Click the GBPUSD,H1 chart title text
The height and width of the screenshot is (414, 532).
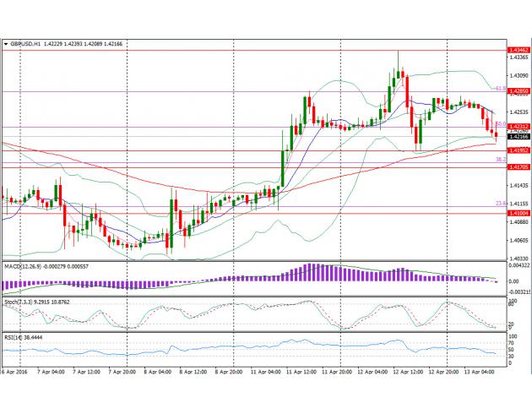[26, 42]
